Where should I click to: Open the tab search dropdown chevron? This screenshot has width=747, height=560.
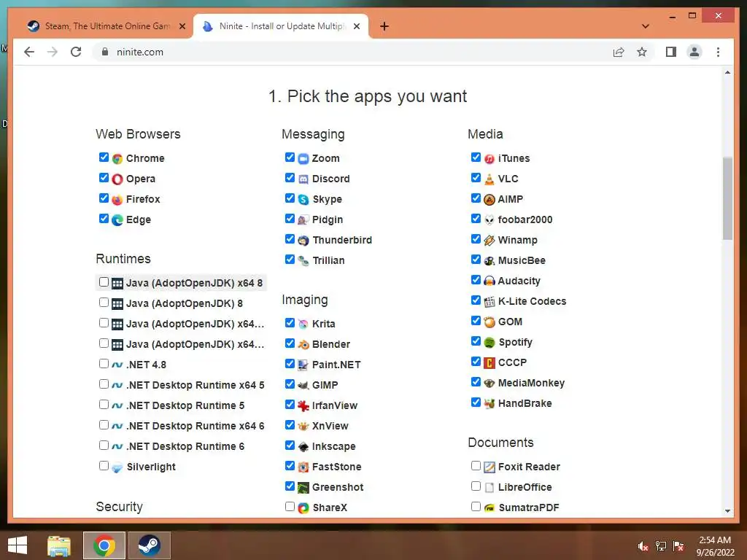(646, 26)
